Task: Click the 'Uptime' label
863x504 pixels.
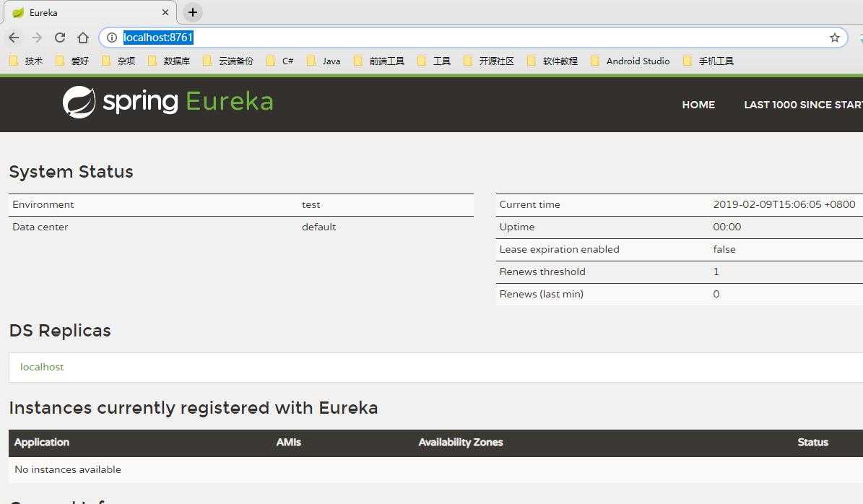Action: [x=517, y=227]
